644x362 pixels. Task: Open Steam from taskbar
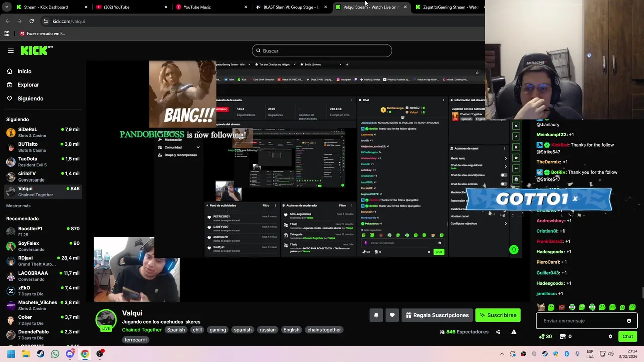(x=40, y=354)
